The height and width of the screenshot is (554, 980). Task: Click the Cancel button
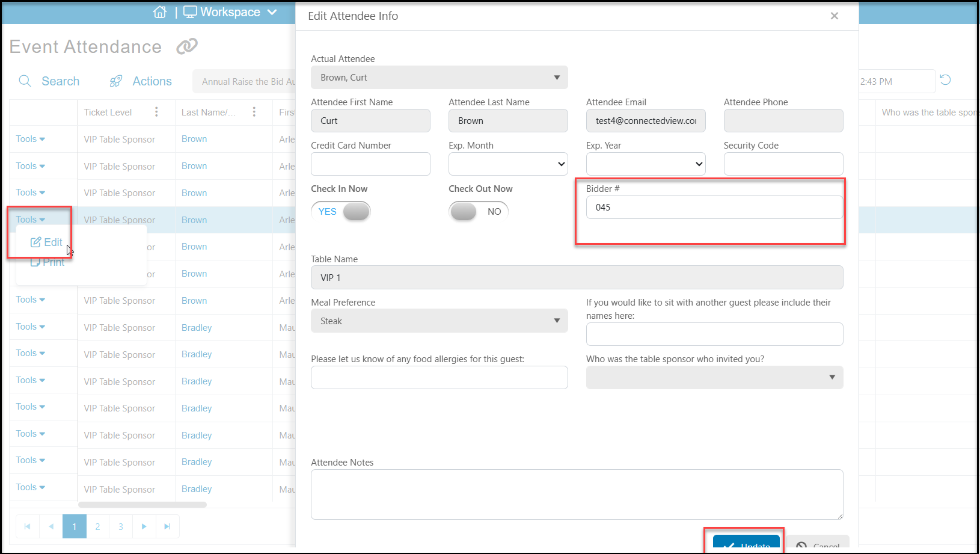click(818, 544)
